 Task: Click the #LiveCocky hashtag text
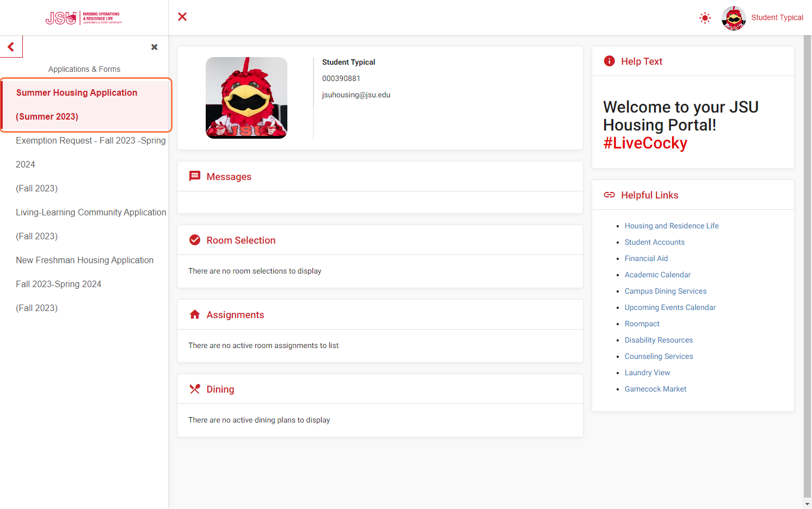pos(645,143)
